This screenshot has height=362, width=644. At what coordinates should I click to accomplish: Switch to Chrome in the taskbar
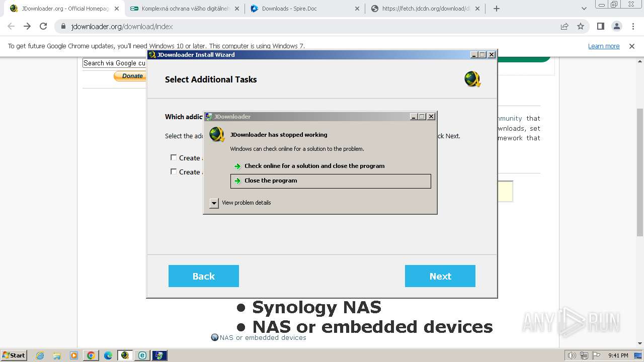[91, 355]
